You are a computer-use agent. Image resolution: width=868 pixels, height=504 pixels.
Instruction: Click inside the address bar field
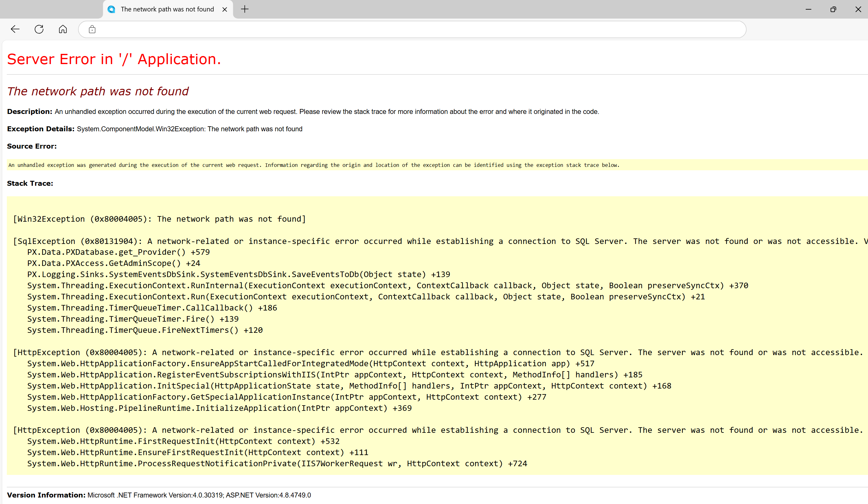[x=413, y=30]
